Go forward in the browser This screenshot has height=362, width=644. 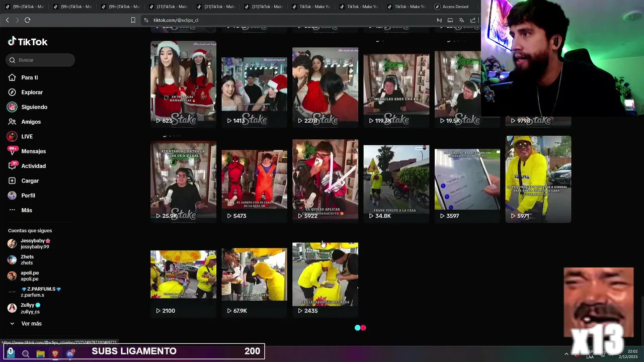(x=17, y=20)
